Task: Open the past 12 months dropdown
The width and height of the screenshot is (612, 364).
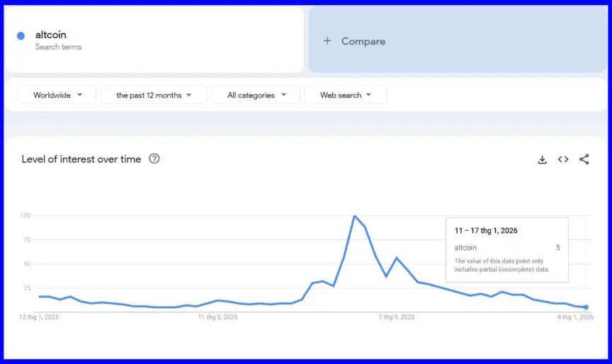Action: (154, 95)
